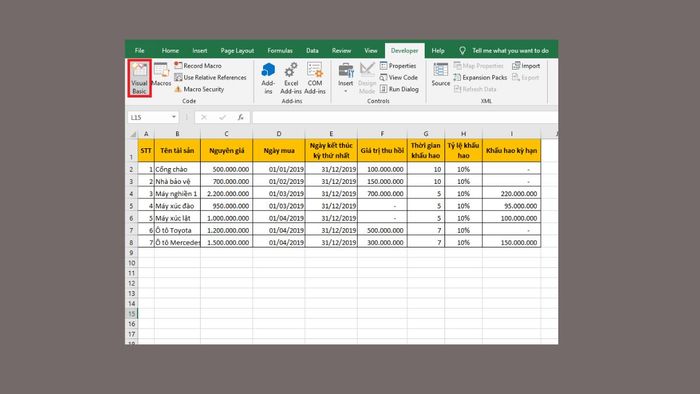Screen dimensions: 700x394
Task: Select column A header
Action: (146, 133)
